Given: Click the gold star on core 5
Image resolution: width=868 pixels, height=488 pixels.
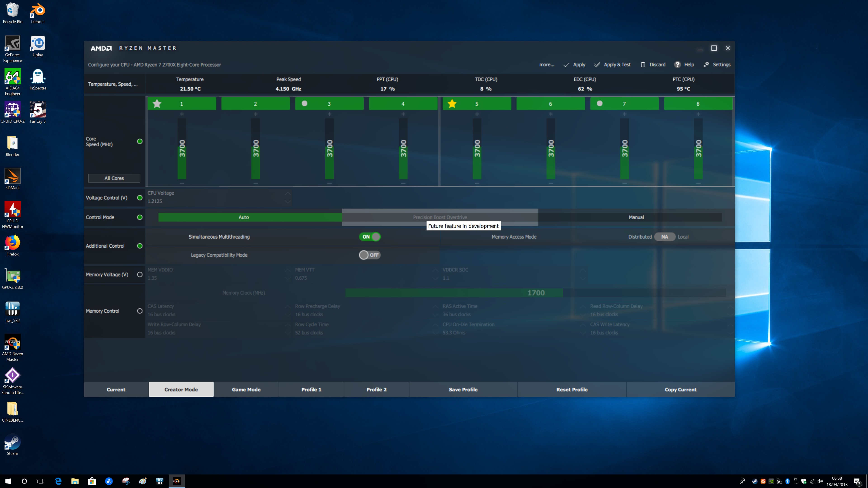Looking at the screenshot, I should pyautogui.click(x=452, y=104).
